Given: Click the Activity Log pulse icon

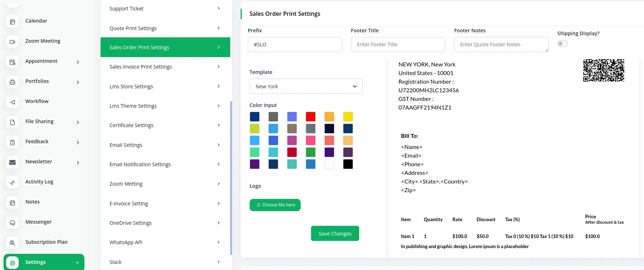Looking at the screenshot, I should pos(13,182).
